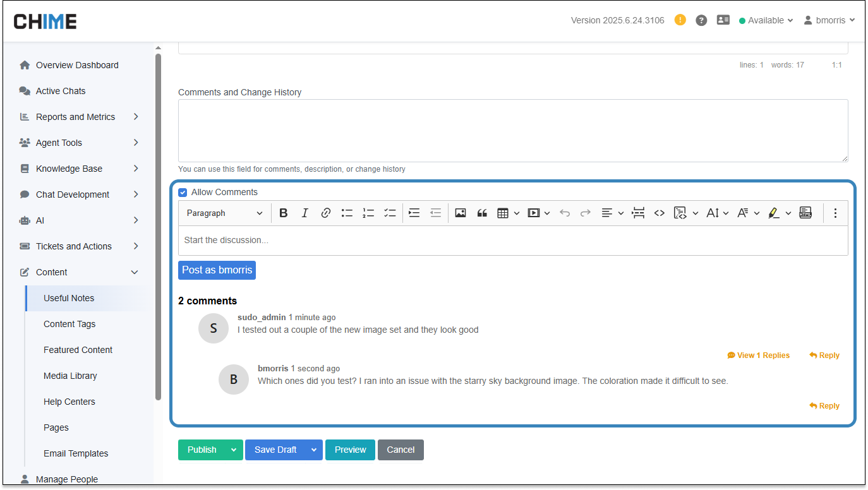This screenshot has height=490, width=868.
Task: Undo the last edit
Action: click(565, 213)
